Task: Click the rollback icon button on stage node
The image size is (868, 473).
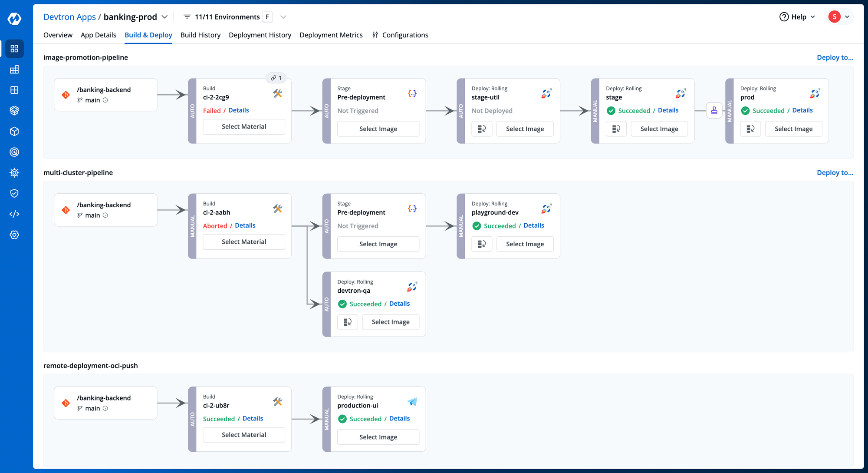Action: [x=616, y=129]
